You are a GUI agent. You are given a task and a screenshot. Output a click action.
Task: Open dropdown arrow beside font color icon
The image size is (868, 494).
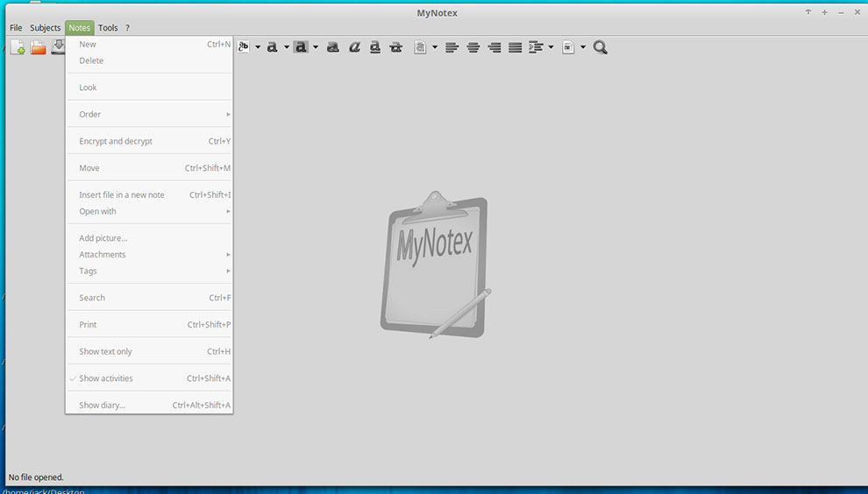tap(286, 47)
